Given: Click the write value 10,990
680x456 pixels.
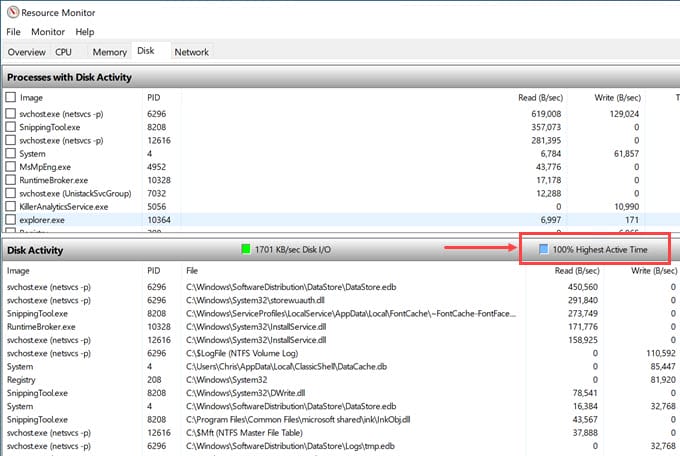Looking at the screenshot, I should pos(627,207).
